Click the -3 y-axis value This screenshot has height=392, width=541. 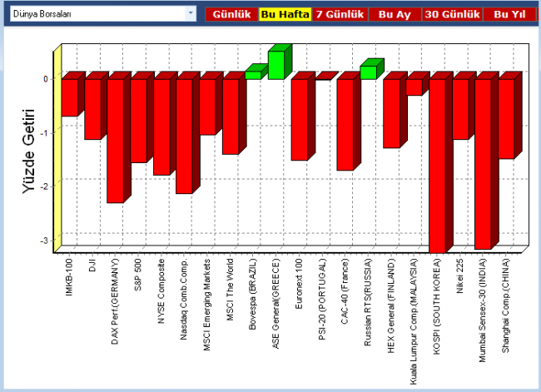click(x=44, y=241)
